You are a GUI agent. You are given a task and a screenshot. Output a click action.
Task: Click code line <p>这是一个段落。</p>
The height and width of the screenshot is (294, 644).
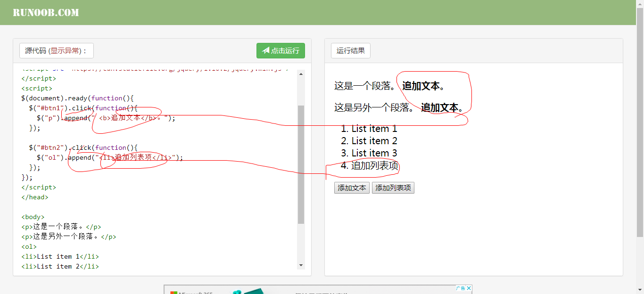[61, 227]
